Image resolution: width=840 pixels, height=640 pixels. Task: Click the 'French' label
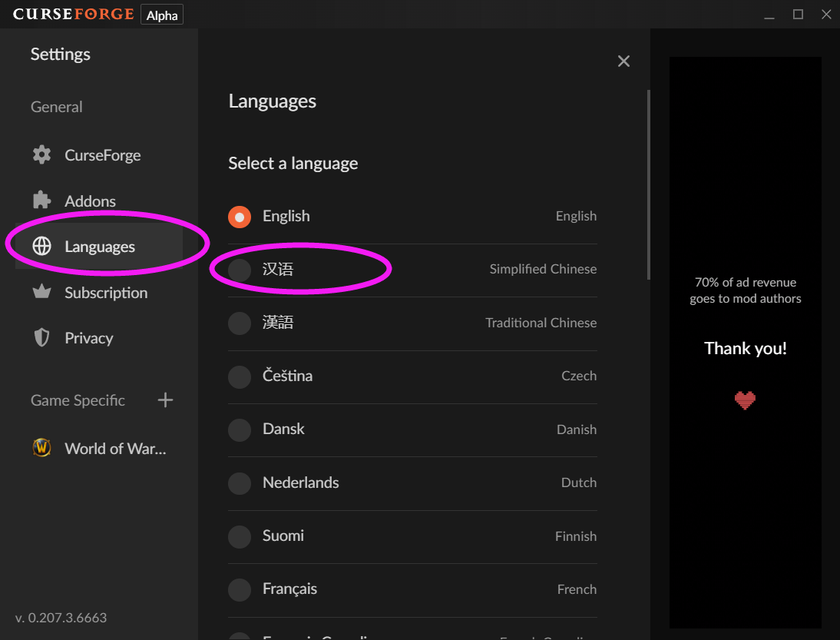pos(577,589)
